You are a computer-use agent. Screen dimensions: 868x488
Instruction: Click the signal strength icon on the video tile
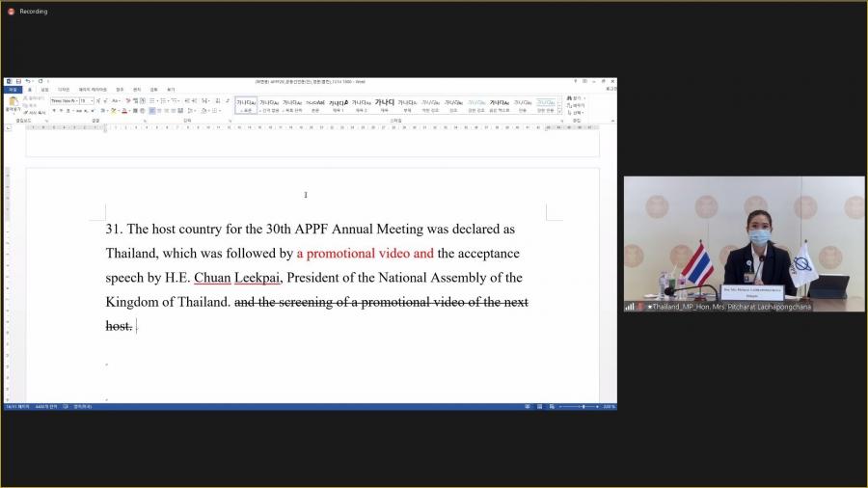pyautogui.click(x=630, y=307)
